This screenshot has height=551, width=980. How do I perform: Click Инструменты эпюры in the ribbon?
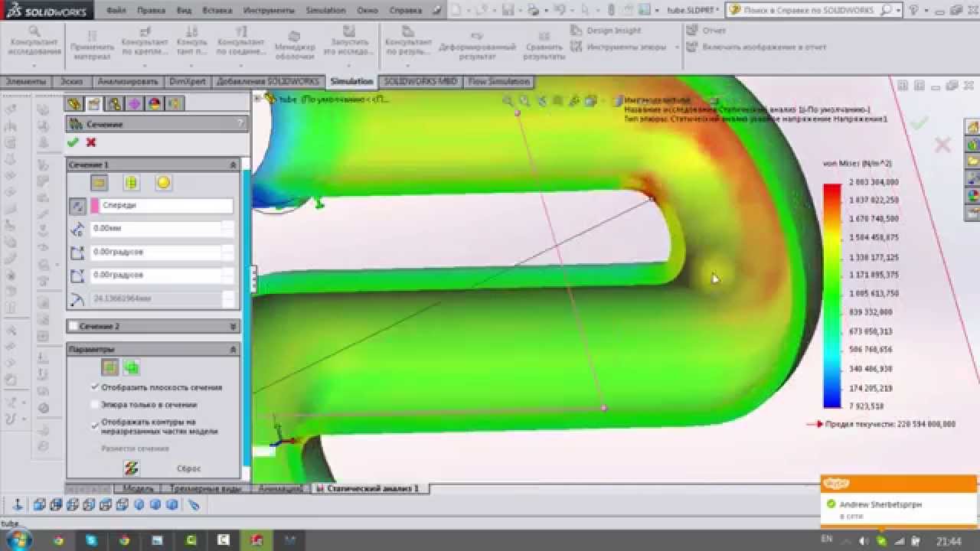[x=620, y=47]
